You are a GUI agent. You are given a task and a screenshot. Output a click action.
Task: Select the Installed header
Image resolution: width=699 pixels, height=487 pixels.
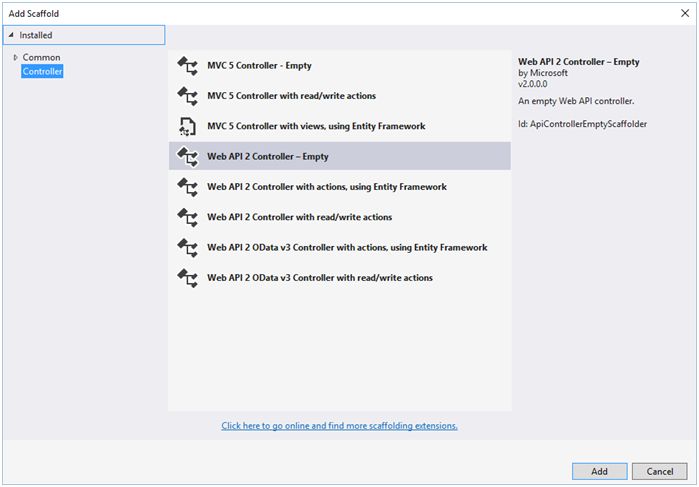84,35
